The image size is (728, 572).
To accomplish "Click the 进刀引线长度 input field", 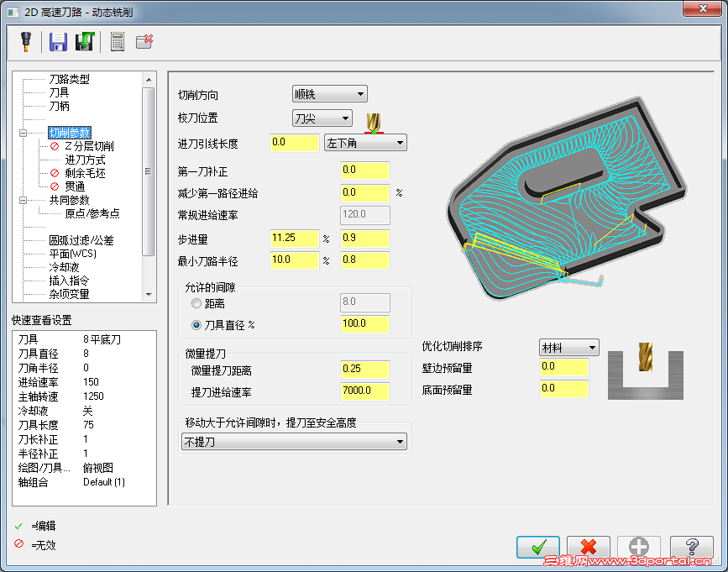I will (x=295, y=143).
